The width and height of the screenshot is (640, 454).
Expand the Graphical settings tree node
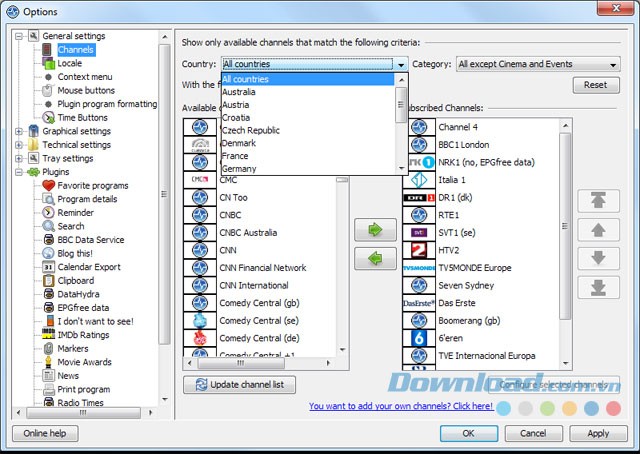pos(20,131)
